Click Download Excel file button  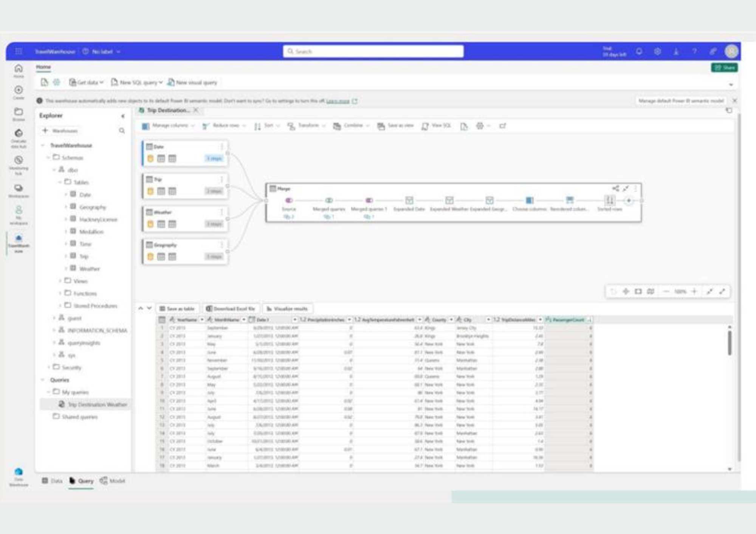point(231,309)
